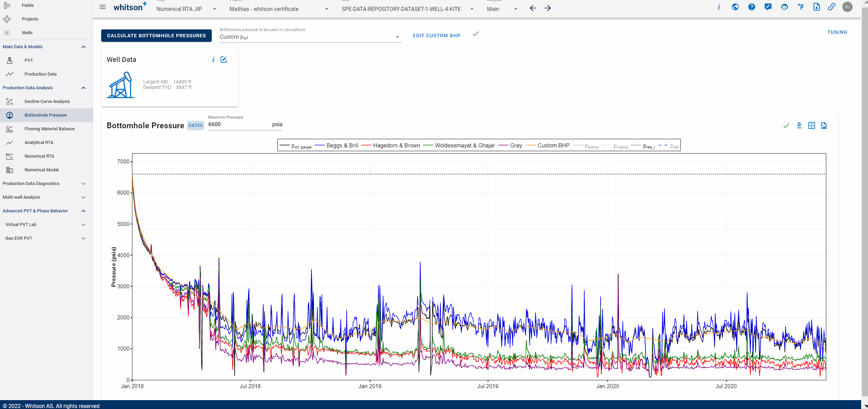Screen dimensions: 868x409
Task: Open the Well dropdown SPE-DATA-REPOSITORY-DATASET-1-WELL-4-KITE
Action: (408, 9)
